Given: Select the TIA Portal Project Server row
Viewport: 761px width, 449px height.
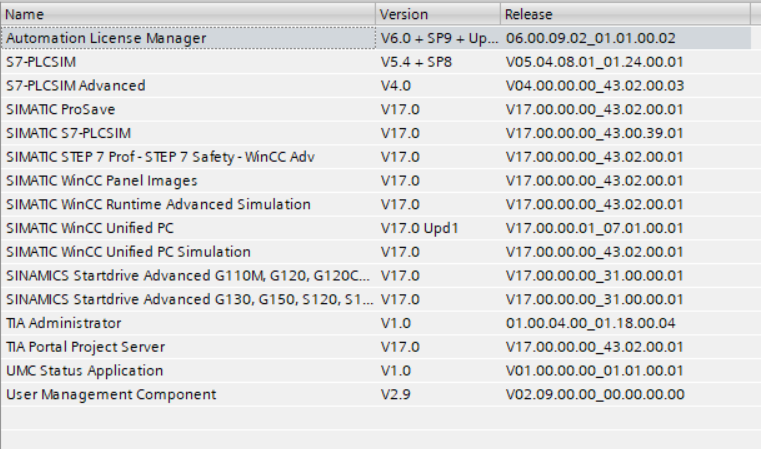Looking at the screenshot, I should pos(86,347).
